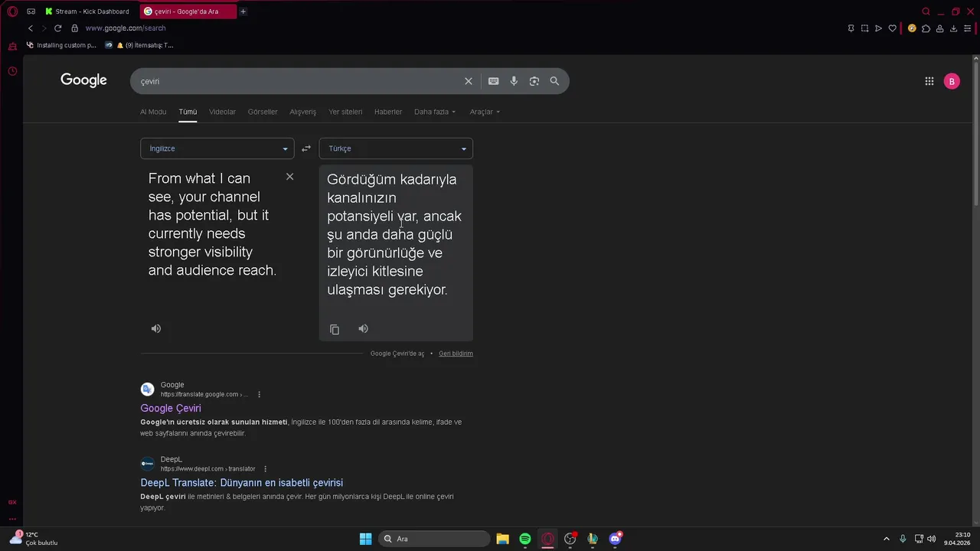The height and width of the screenshot is (551, 980).
Task: Open source language İngilizce dropdown
Action: pyautogui.click(x=217, y=148)
